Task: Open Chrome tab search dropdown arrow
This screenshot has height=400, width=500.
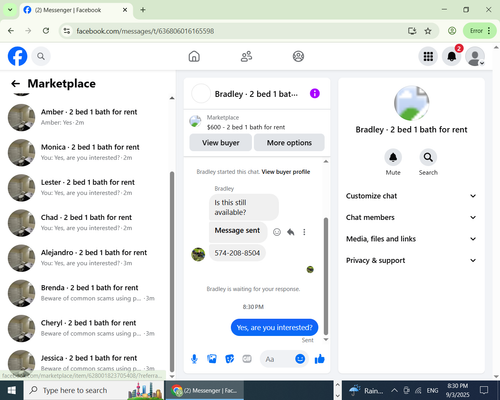Action: [10, 10]
